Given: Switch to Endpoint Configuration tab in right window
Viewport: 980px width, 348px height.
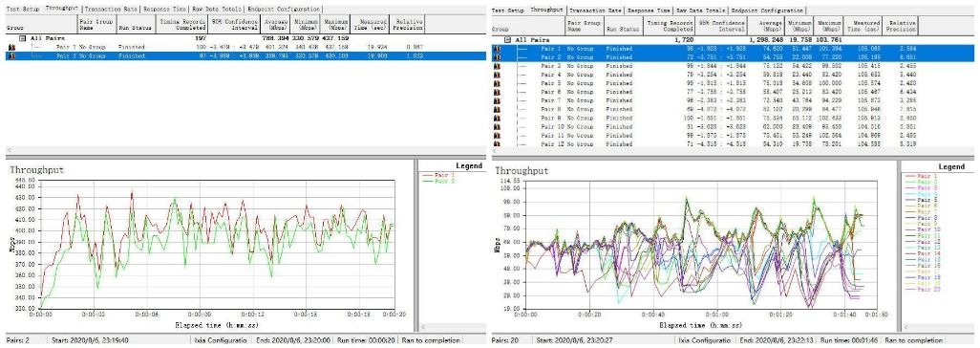Looking at the screenshot, I should [768, 11].
